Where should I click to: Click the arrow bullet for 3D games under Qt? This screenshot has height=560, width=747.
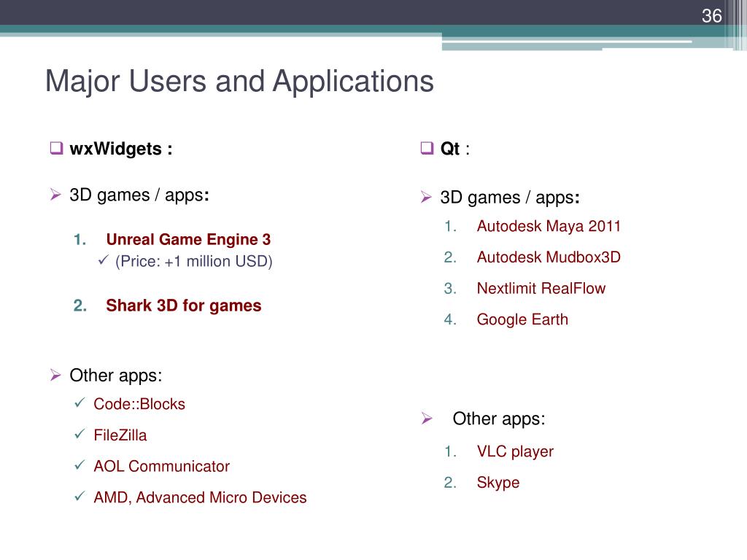click(x=426, y=197)
